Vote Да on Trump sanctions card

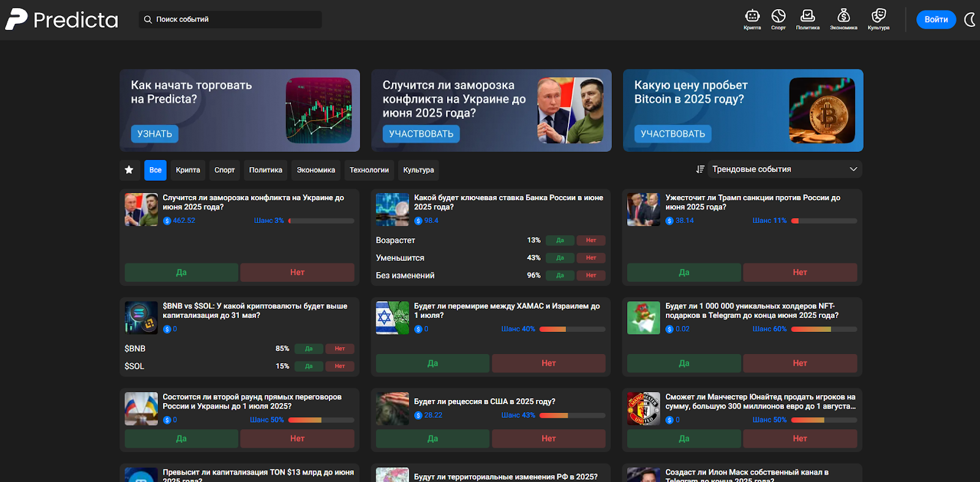(x=684, y=273)
